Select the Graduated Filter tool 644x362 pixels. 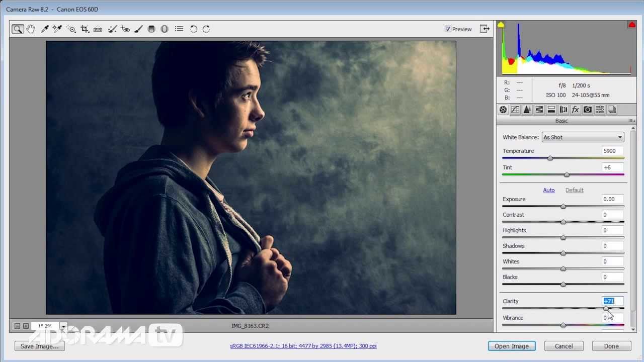click(151, 29)
